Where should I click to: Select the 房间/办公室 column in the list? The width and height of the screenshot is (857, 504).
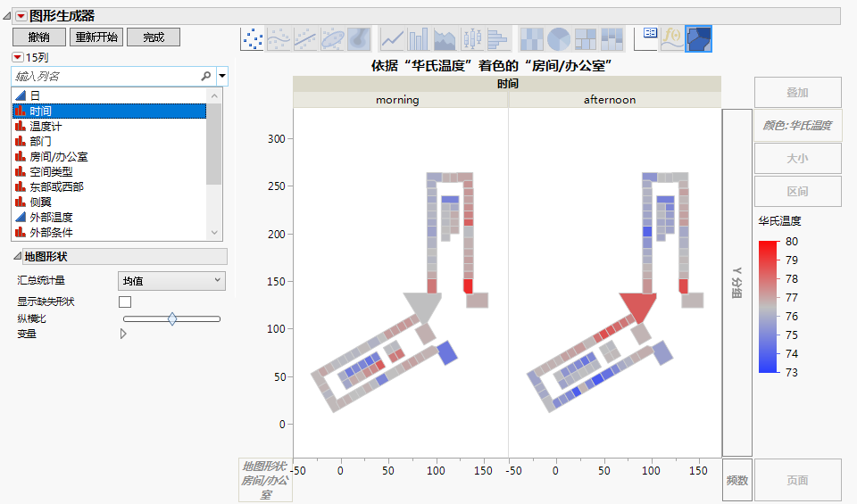coord(109,157)
